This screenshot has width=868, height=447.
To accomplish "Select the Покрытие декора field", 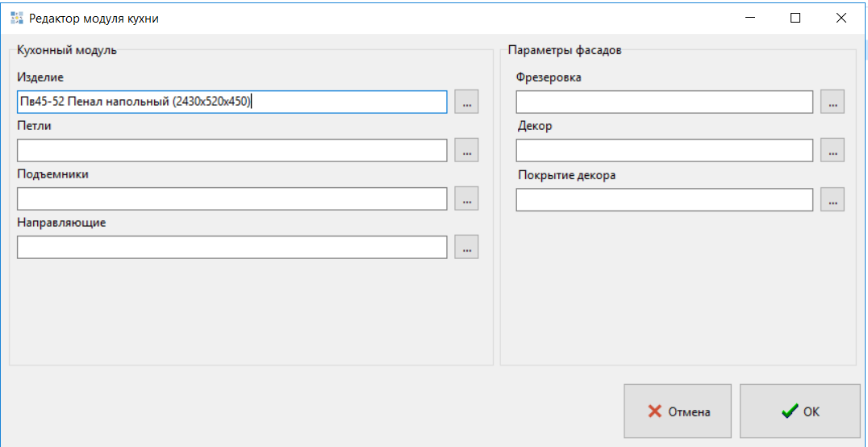I will pos(664,199).
